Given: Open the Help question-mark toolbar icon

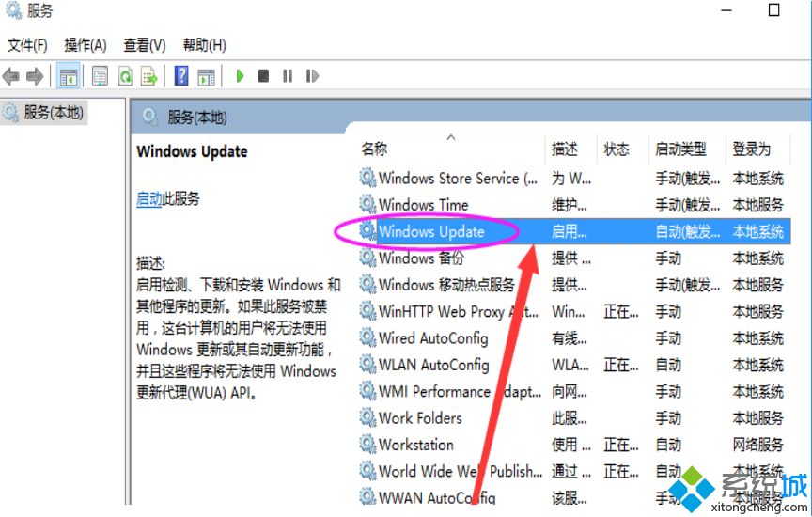Looking at the screenshot, I should (181, 76).
